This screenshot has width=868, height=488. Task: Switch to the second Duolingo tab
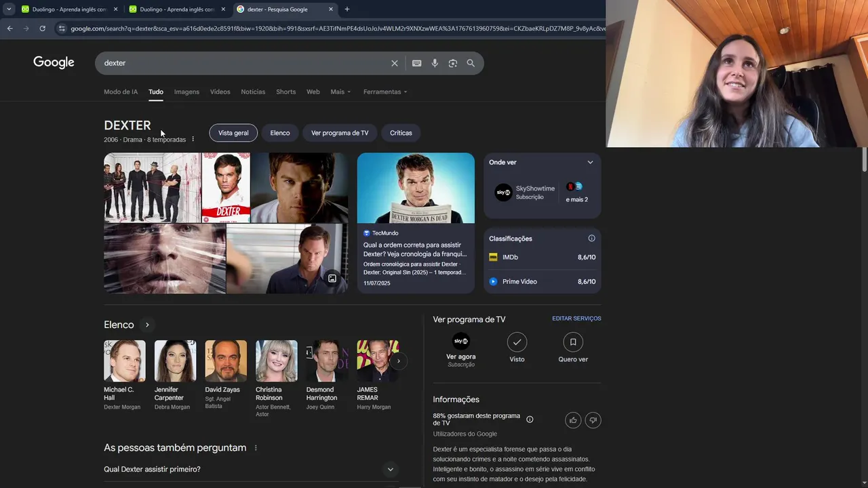pos(176,9)
